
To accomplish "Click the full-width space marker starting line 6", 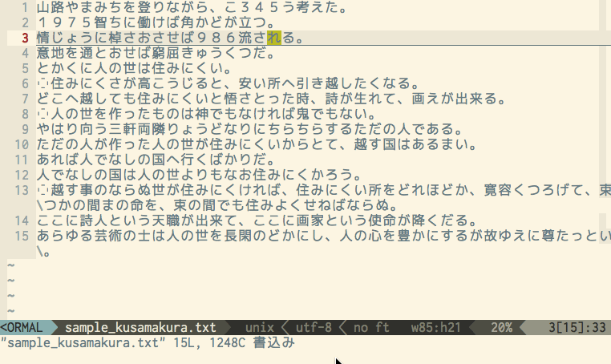I will (x=43, y=83).
